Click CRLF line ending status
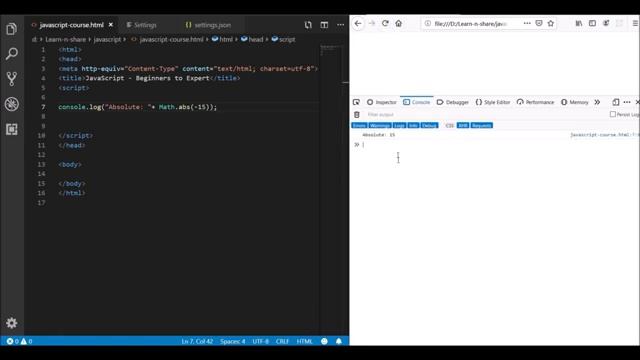 point(282,341)
